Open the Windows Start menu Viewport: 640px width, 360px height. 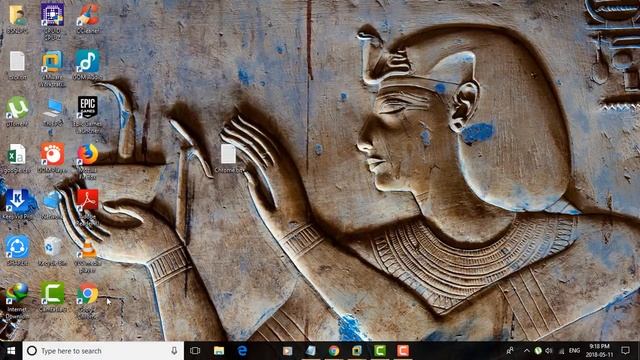click(11, 351)
